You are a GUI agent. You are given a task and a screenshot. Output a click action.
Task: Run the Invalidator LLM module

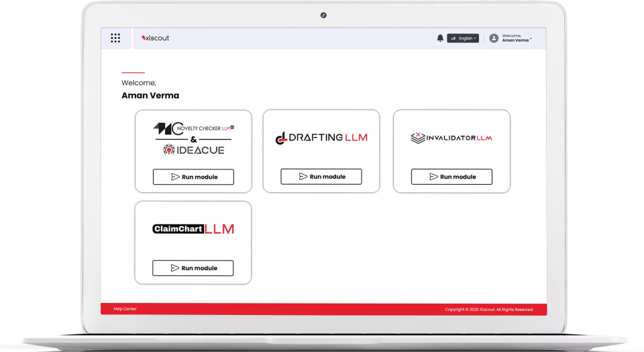pyautogui.click(x=451, y=177)
